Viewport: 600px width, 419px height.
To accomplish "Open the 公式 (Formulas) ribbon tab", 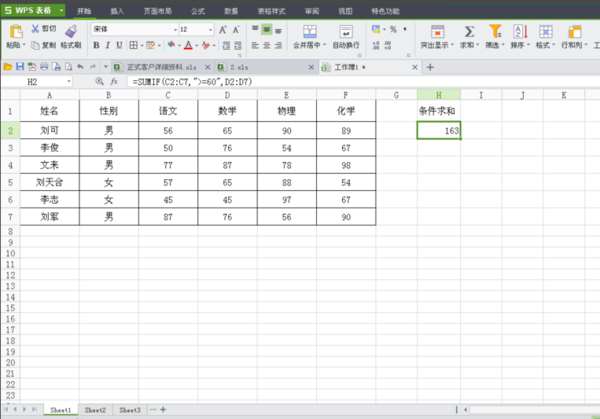I will click(x=198, y=11).
